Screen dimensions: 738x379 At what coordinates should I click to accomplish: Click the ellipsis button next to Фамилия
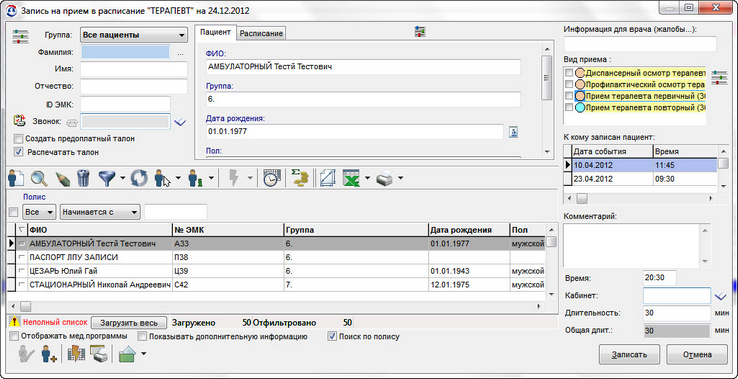[x=180, y=54]
